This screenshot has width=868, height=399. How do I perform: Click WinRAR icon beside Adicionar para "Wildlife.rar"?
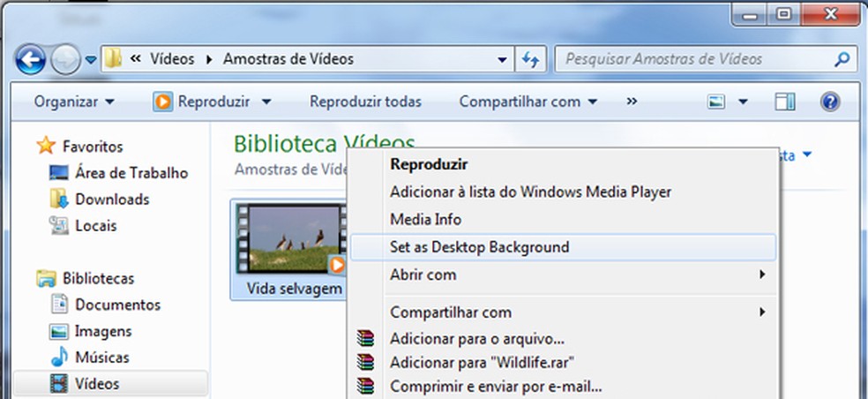[365, 363]
